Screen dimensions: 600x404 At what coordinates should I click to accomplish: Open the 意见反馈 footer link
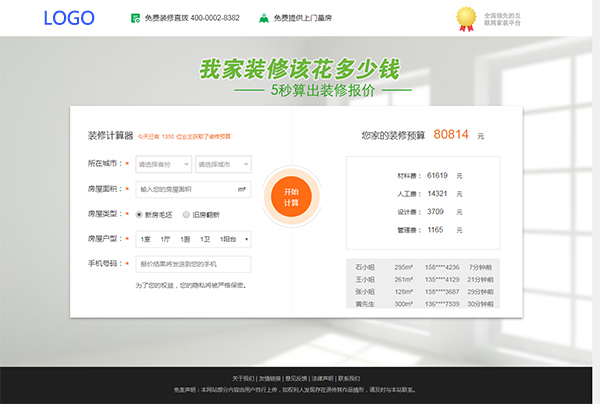tap(296, 379)
